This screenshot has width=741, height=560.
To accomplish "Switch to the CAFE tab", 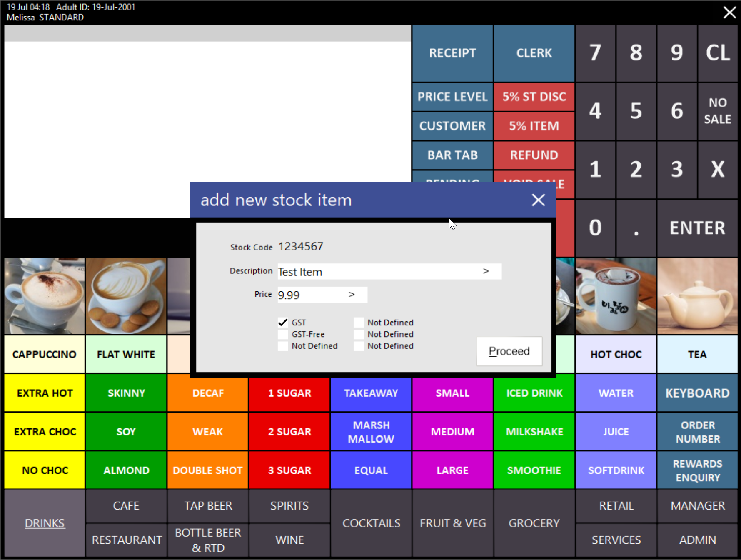I will [x=126, y=505].
